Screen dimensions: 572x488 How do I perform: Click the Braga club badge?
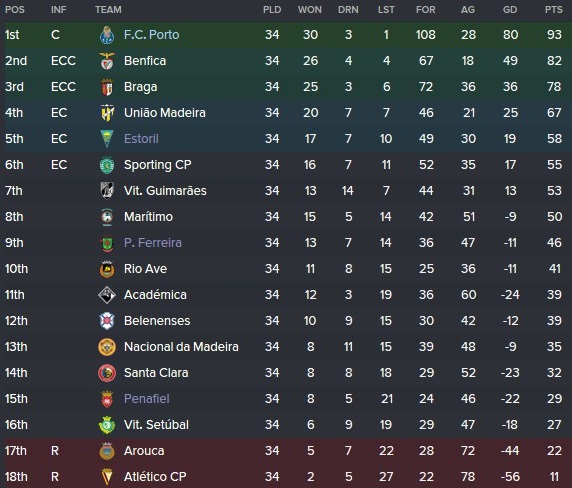click(107, 87)
